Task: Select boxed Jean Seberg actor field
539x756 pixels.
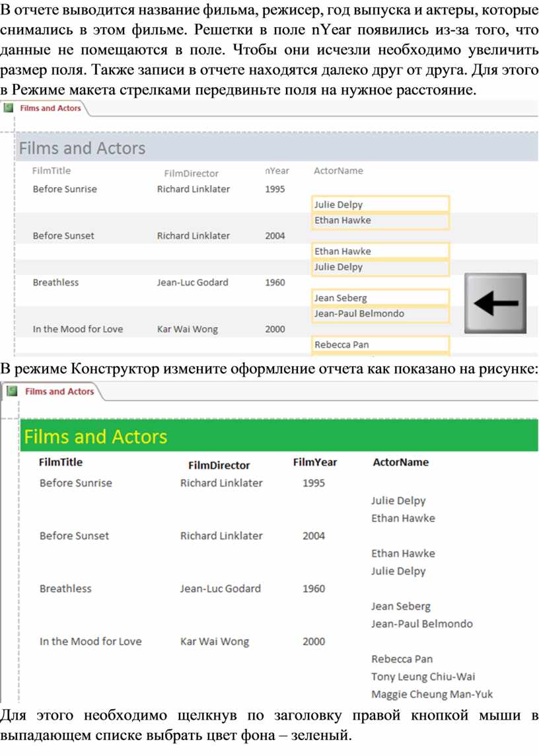Action: [x=380, y=298]
